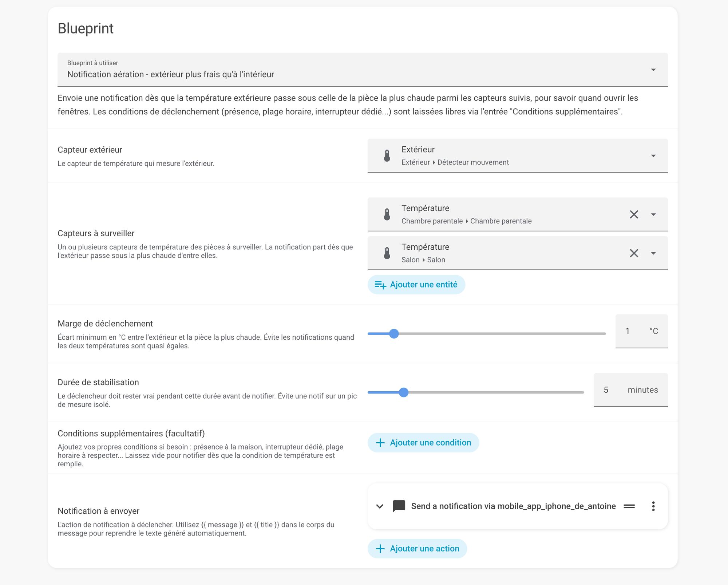Click the thermometer icon of the Extérieur sensor

click(387, 155)
